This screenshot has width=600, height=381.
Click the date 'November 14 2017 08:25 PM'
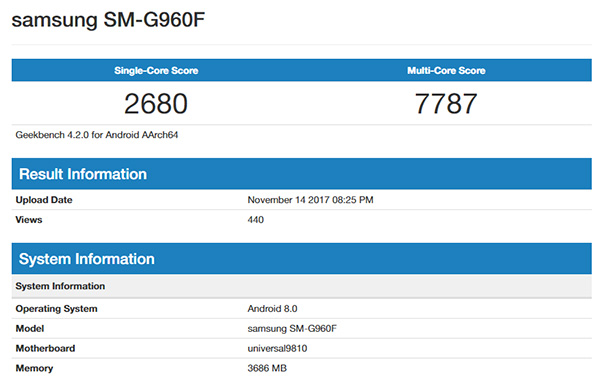310,200
